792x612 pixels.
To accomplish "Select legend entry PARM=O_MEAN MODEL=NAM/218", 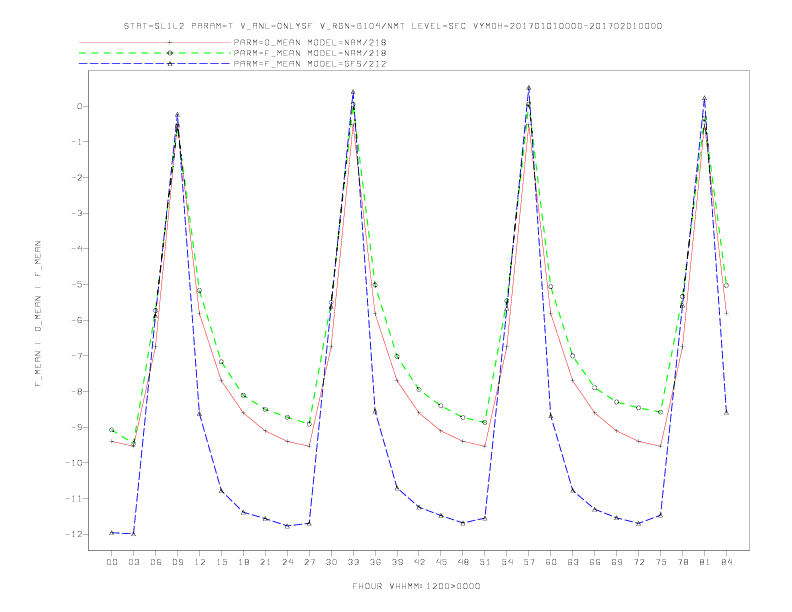I will [310, 42].
